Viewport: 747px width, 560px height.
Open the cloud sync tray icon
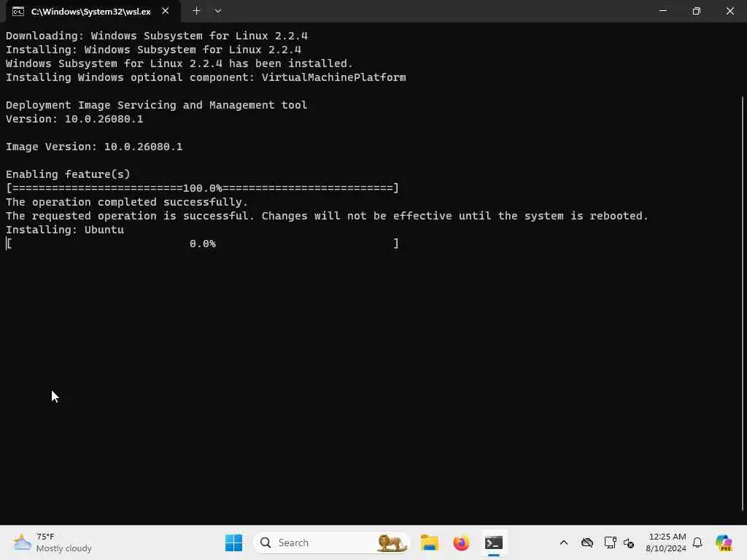(587, 542)
